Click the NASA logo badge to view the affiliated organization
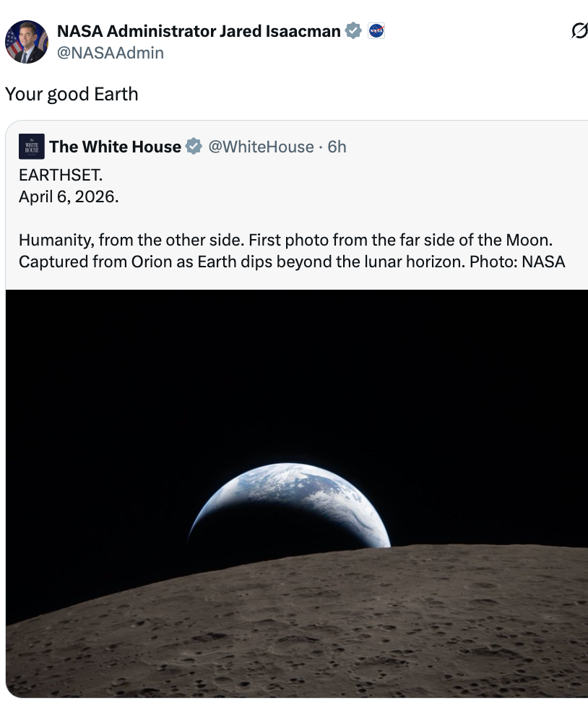 point(376,30)
